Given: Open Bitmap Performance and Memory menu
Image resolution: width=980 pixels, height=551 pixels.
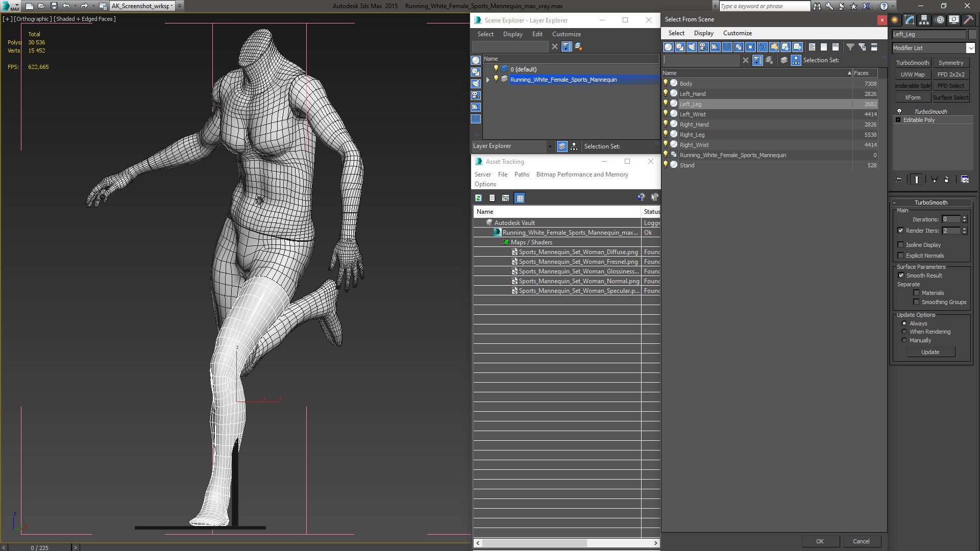Looking at the screenshot, I should pyautogui.click(x=582, y=174).
